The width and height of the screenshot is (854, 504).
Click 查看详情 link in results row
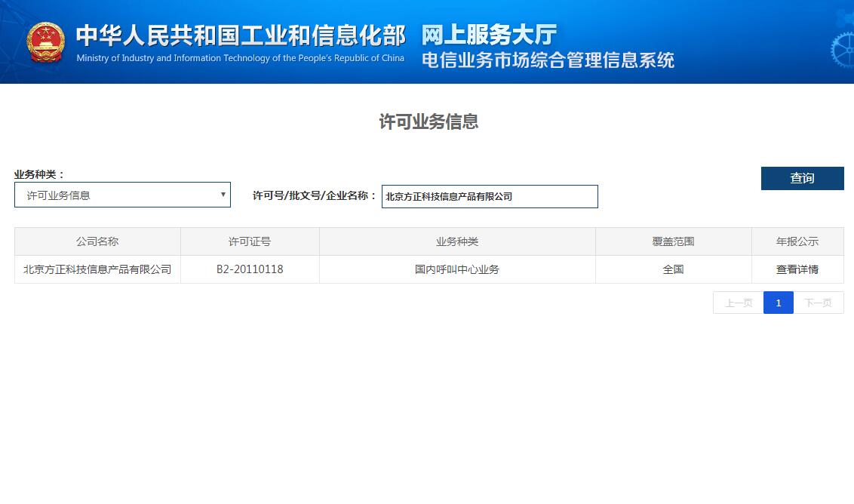[797, 269]
